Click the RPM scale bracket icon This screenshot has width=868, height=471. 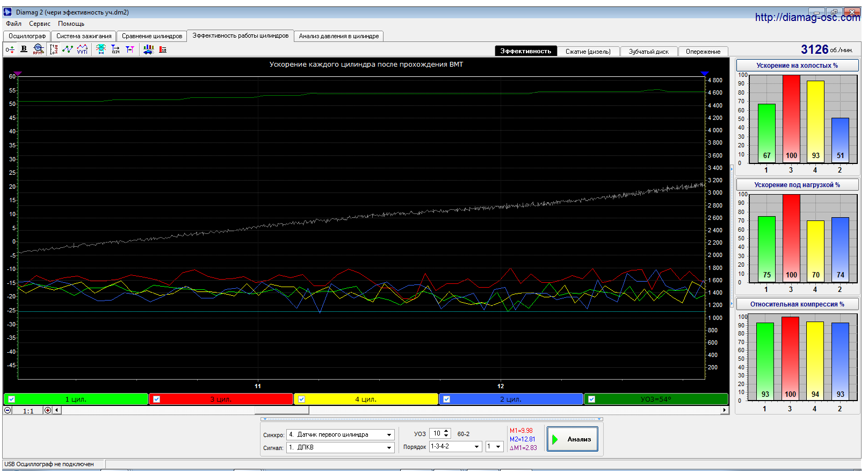[x=53, y=49]
